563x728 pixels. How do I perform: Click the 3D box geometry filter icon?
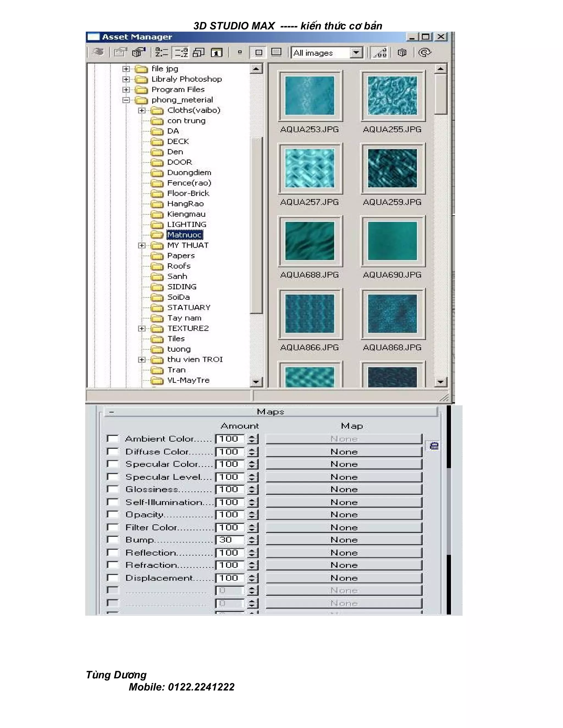(x=402, y=52)
